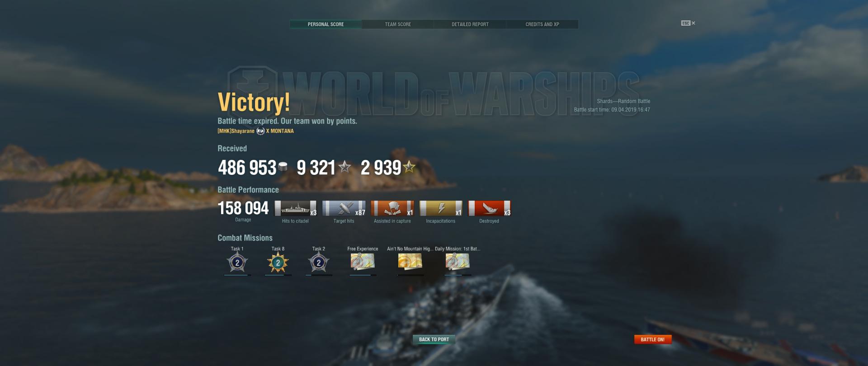Click the Target hits ribbon icon
Screen dimensions: 868x366
344,208
